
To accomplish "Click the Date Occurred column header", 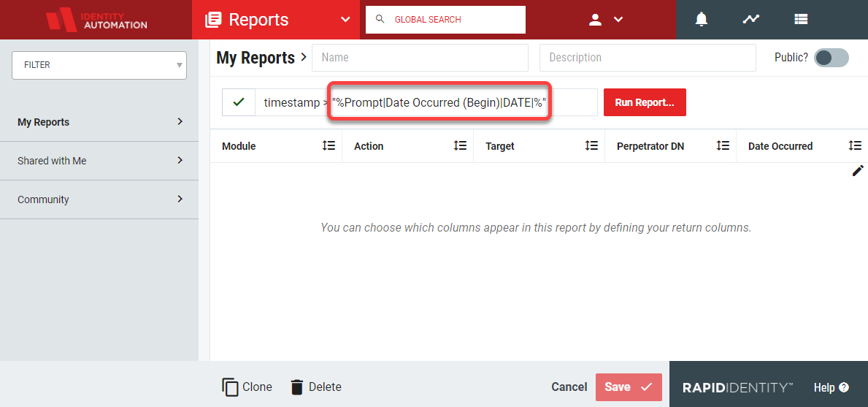I will coord(780,146).
